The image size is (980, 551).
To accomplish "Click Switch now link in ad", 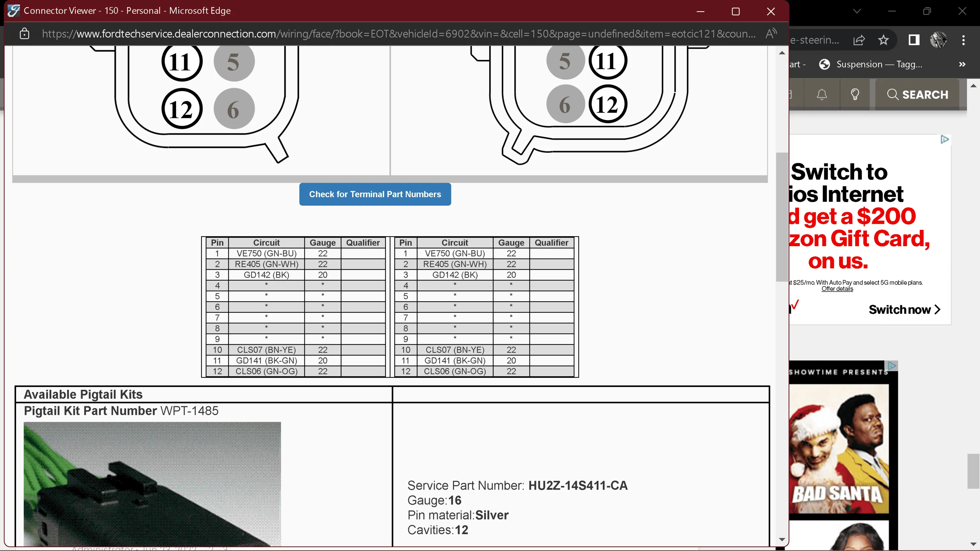I will click(904, 309).
